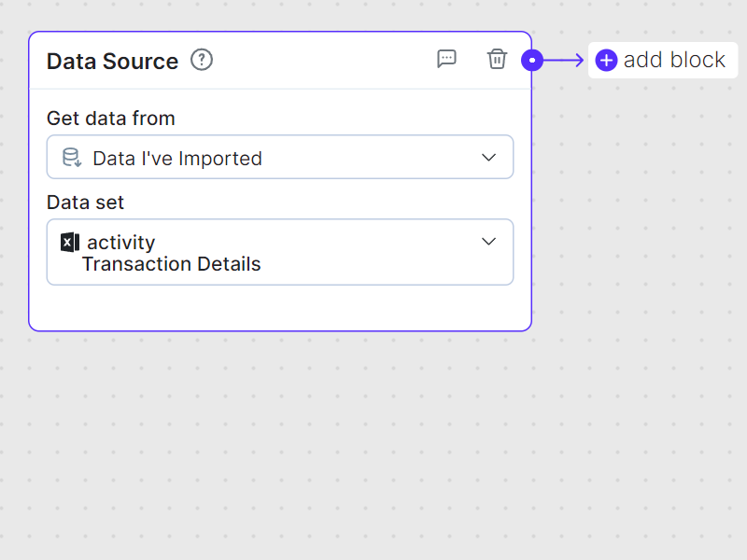Click the Excel file icon next to activity
The height and width of the screenshot is (560, 747).
click(69, 242)
